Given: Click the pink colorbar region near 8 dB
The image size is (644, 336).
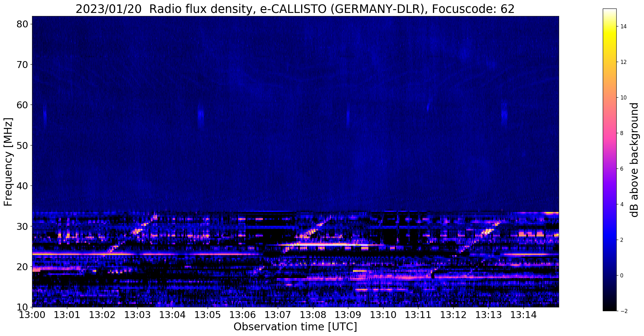Looking at the screenshot, I should click(x=609, y=133).
